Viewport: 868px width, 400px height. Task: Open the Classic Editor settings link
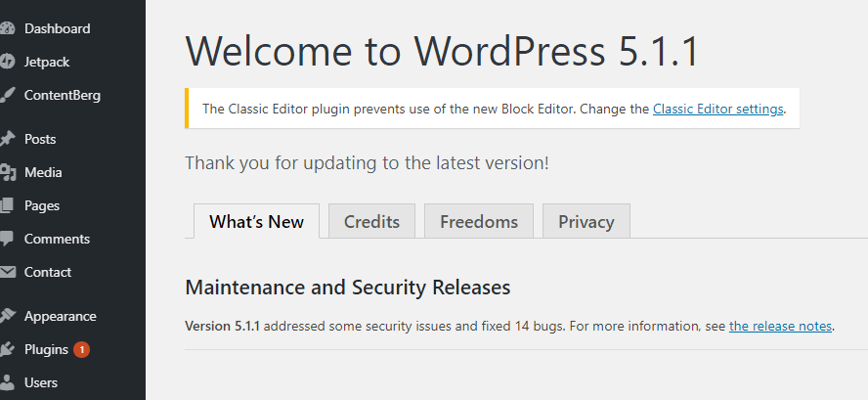pyautogui.click(x=718, y=109)
